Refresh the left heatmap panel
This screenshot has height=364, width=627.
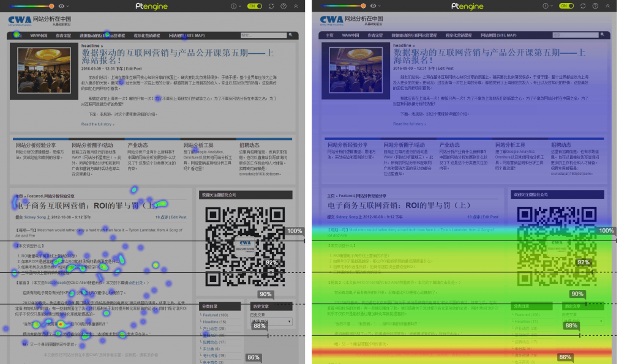tap(271, 6)
